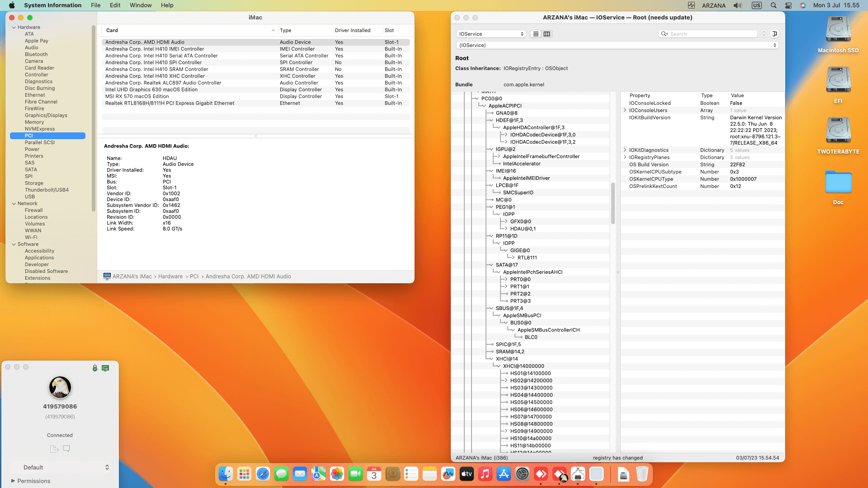Open the Default popup selector

coord(60,467)
